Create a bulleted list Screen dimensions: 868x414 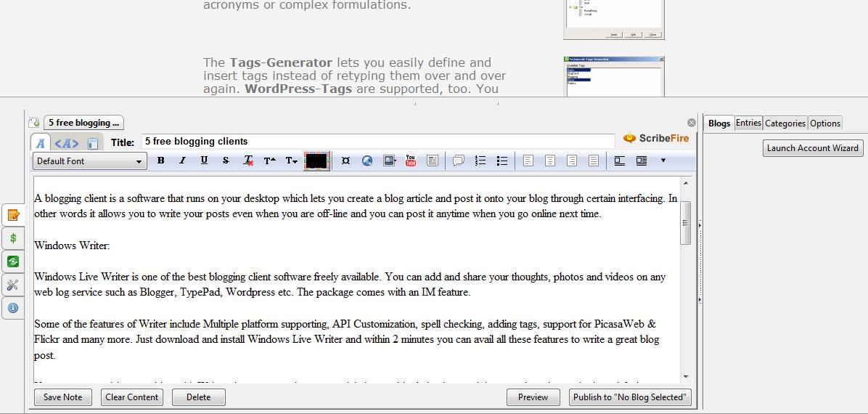[x=502, y=161]
